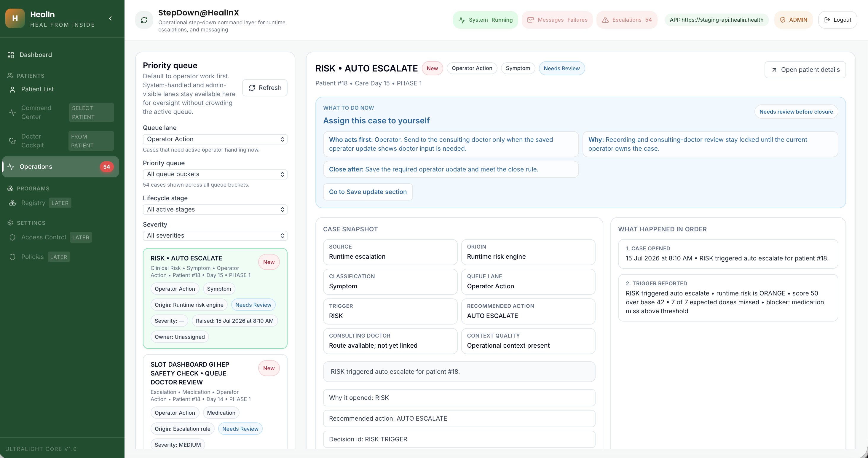This screenshot has width=868, height=458.
Task: Click Owner: Unassigned chip
Action: pos(180,337)
